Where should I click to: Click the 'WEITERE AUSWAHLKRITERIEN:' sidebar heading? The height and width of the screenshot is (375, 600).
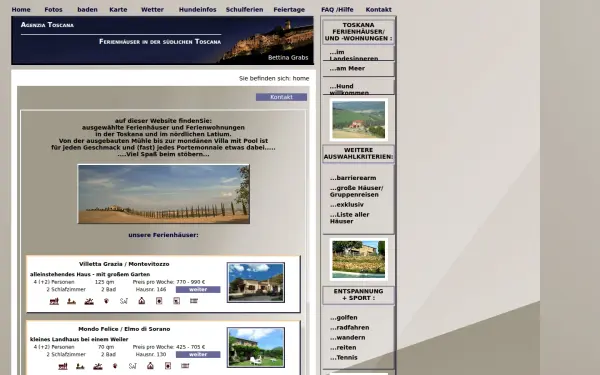358,153
